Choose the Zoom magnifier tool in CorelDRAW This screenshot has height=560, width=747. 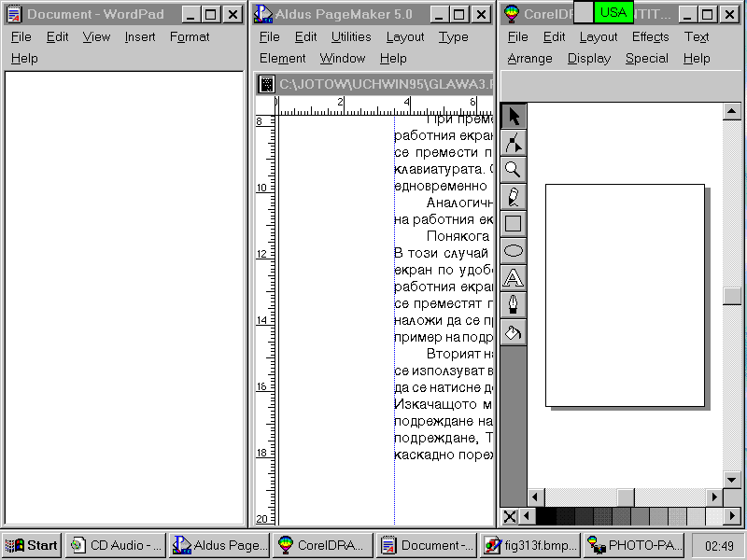point(513,170)
